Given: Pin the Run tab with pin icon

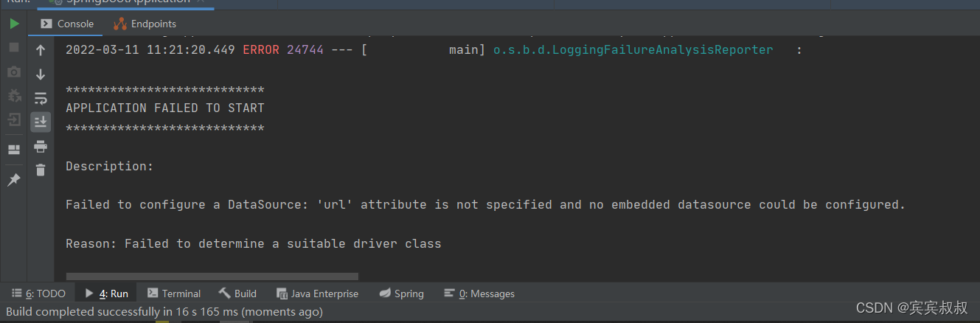Looking at the screenshot, I should (x=14, y=180).
